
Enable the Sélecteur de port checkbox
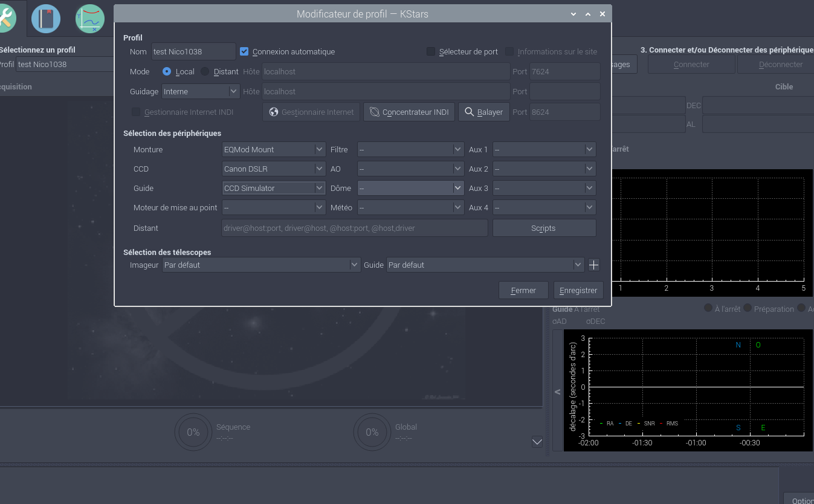pyautogui.click(x=431, y=52)
